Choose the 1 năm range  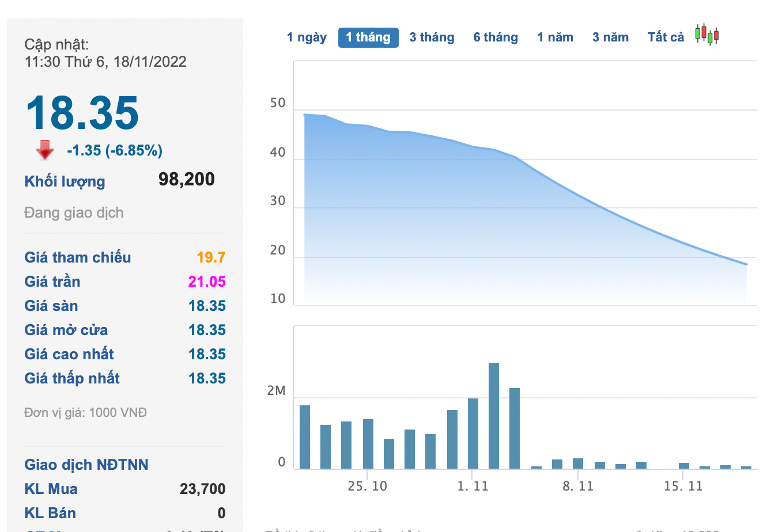pyautogui.click(x=555, y=37)
